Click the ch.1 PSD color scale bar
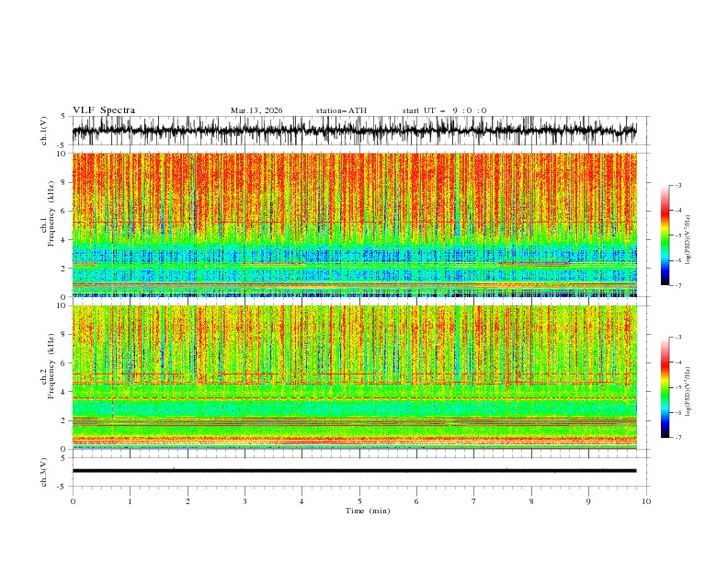Image resolution: width=728 pixels, height=563 pixels. (665, 236)
